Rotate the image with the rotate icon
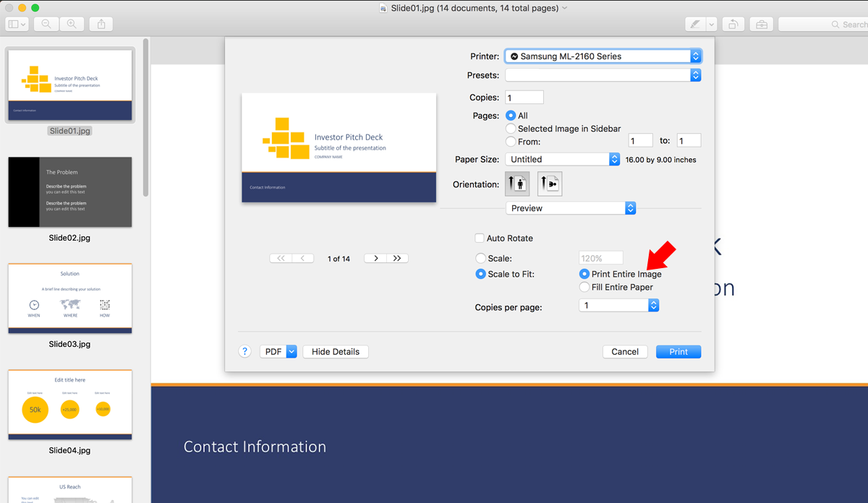 (733, 24)
